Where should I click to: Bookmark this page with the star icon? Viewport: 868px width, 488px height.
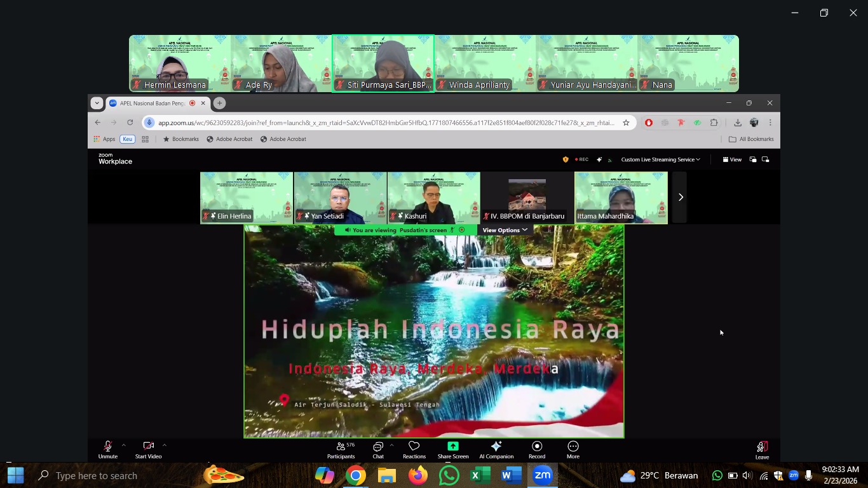[626, 123]
